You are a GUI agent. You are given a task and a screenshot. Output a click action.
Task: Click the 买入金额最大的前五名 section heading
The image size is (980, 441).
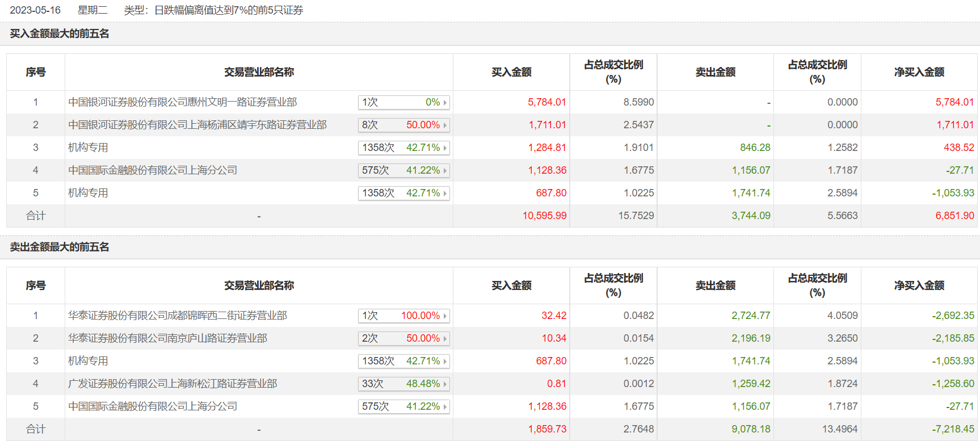pos(60,33)
